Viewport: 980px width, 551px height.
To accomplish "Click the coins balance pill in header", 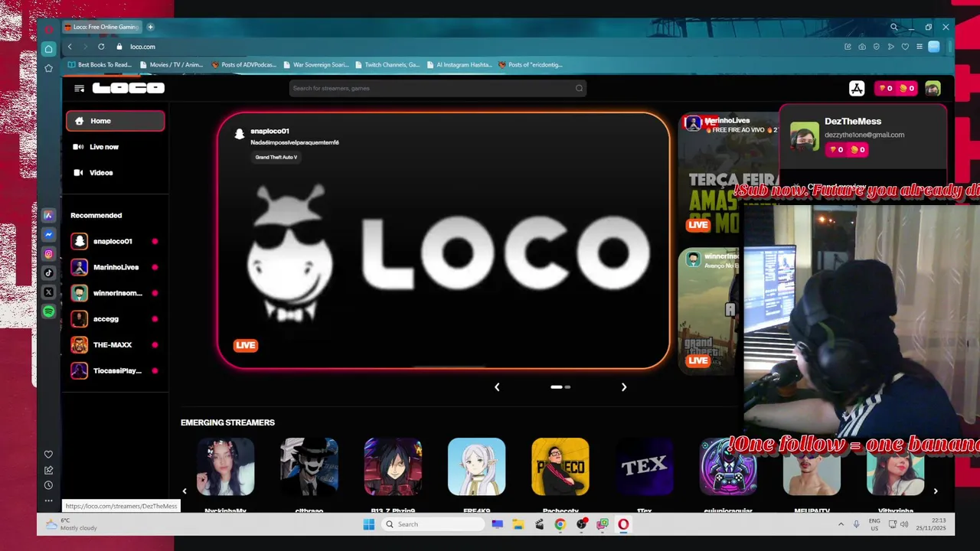I will pos(897,88).
